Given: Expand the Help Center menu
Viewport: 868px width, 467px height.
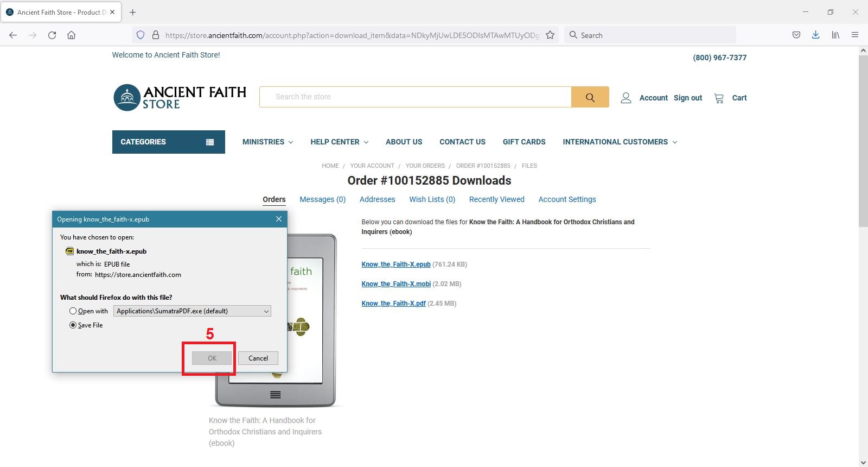Looking at the screenshot, I should pos(339,142).
